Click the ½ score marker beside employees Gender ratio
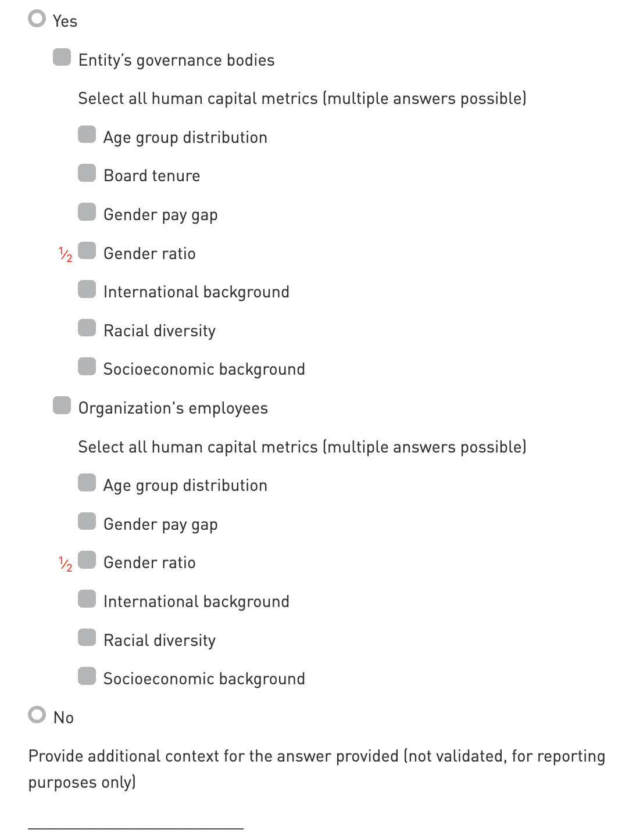The height and width of the screenshot is (840, 629). pyautogui.click(x=66, y=564)
